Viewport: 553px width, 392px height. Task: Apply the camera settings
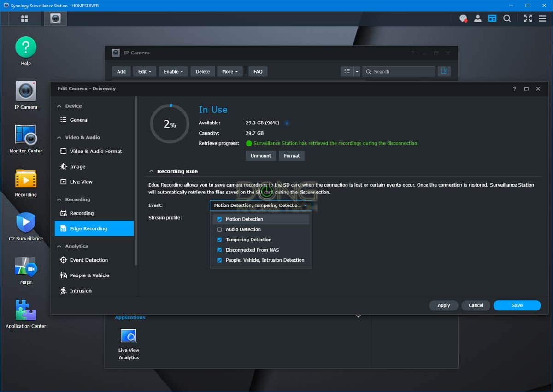coord(444,305)
